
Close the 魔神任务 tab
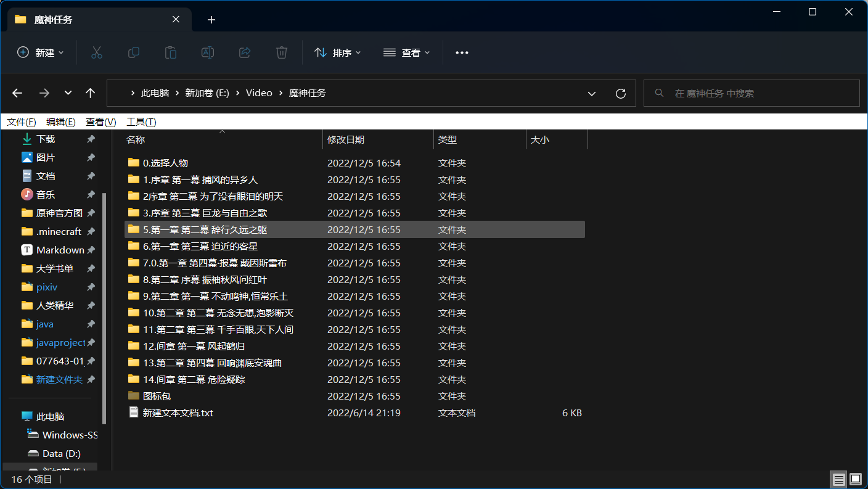coord(176,19)
